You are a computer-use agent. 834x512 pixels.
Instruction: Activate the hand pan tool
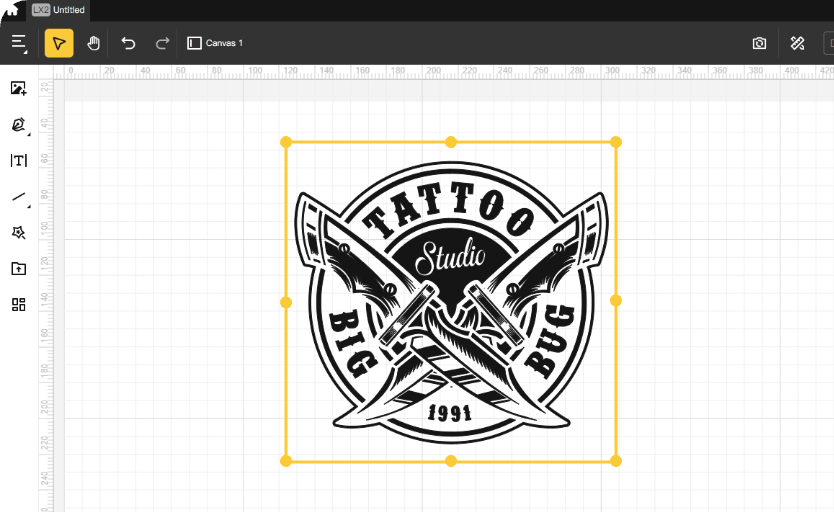[x=93, y=43]
